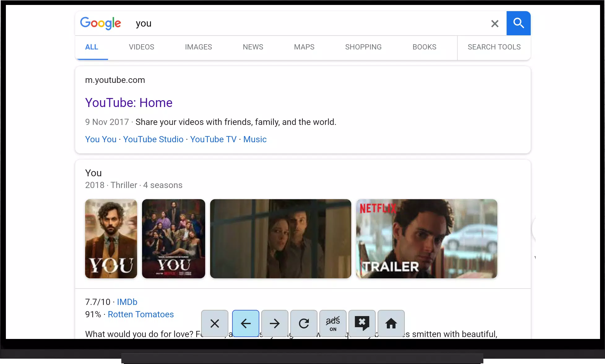This screenshot has height=364, width=605.
Task: Reload the page with the refresh button
Action: point(304,323)
